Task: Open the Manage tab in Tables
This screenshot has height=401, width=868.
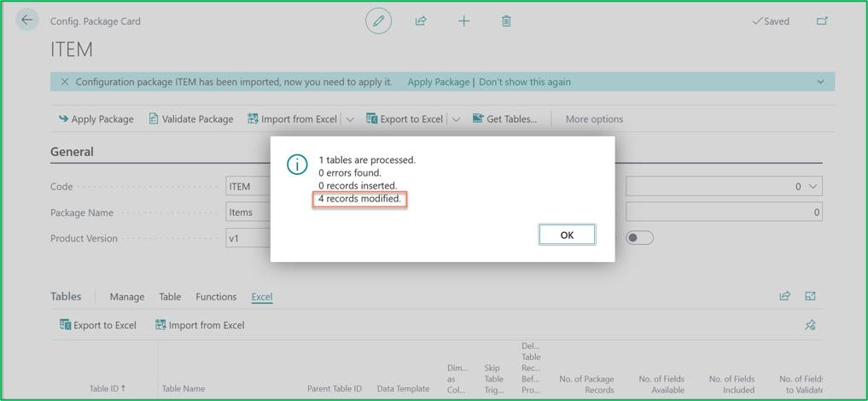Action: 127,297
